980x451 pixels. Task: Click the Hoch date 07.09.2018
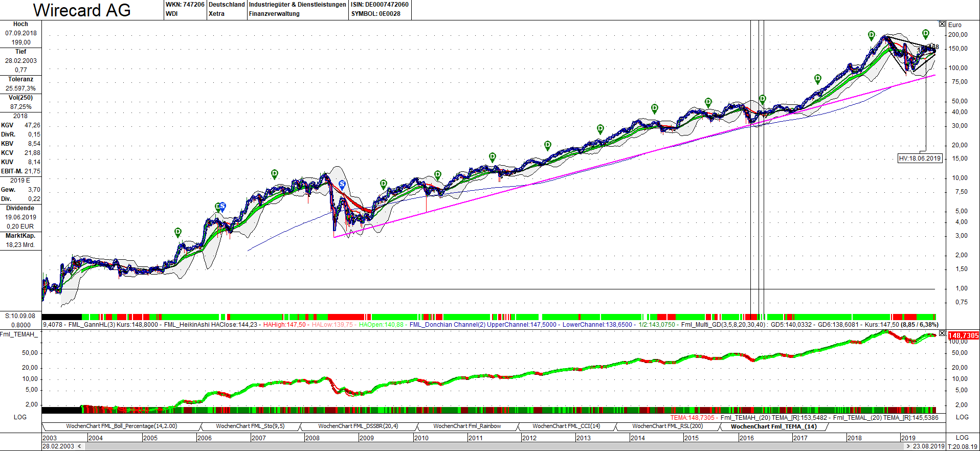coord(21,33)
